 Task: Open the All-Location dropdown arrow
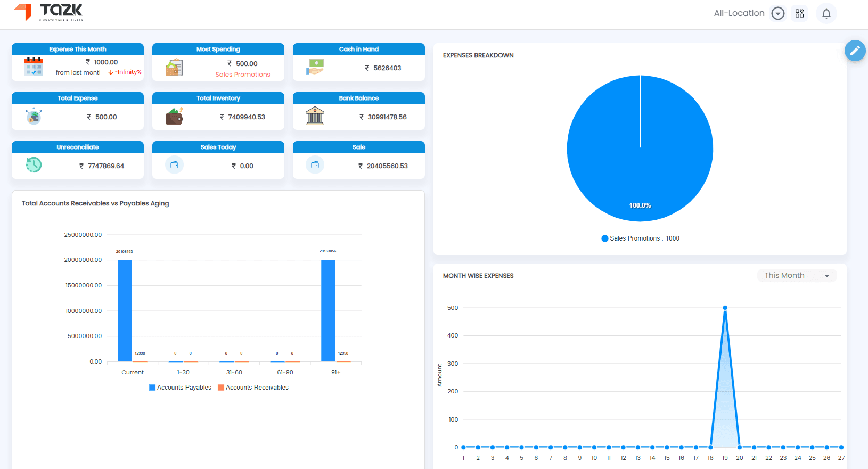click(x=778, y=13)
